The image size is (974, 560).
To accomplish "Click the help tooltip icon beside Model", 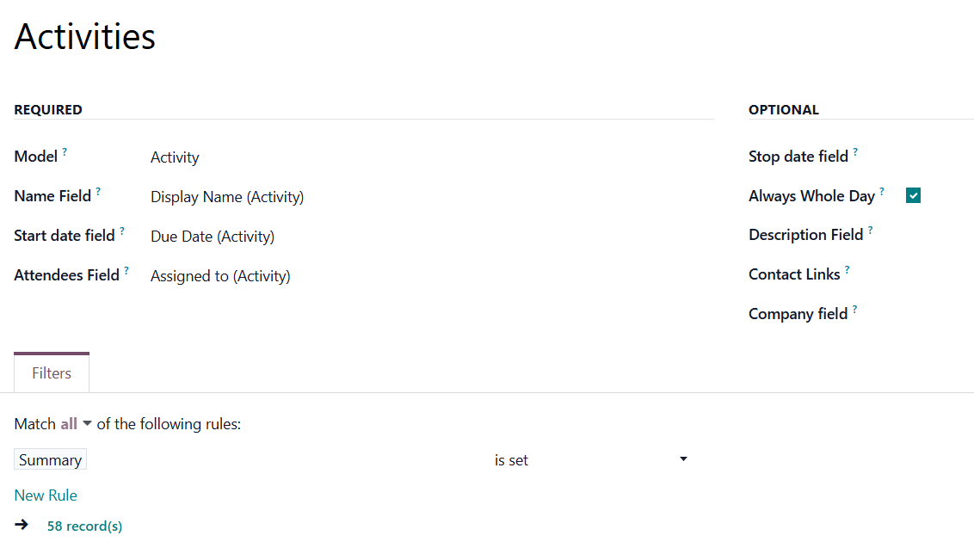I will click(x=65, y=152).
